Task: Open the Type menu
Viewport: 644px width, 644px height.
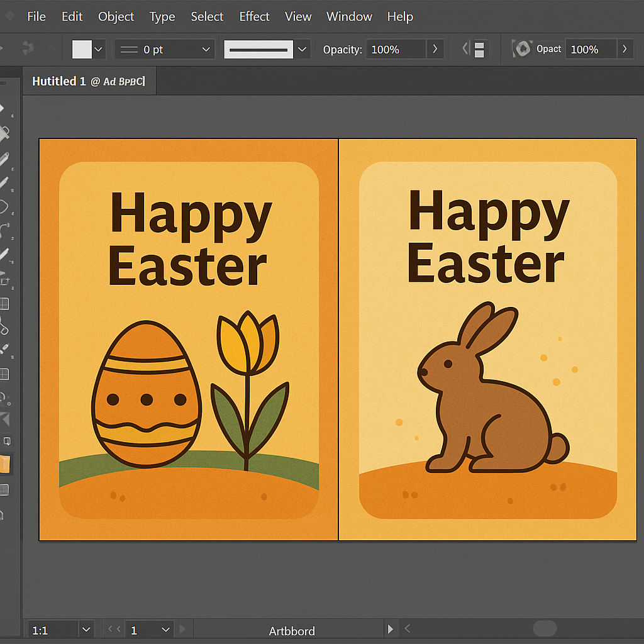Action: pos(162,17)
